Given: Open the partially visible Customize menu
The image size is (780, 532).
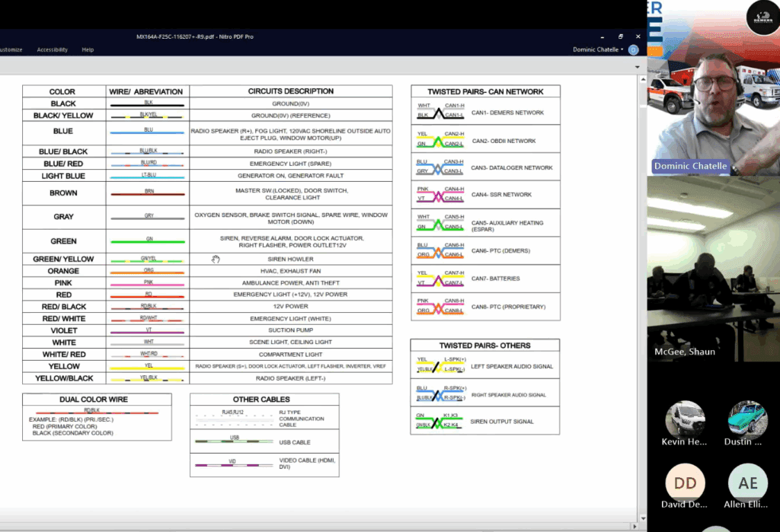Looking at the screenshot, I should 11,49.
